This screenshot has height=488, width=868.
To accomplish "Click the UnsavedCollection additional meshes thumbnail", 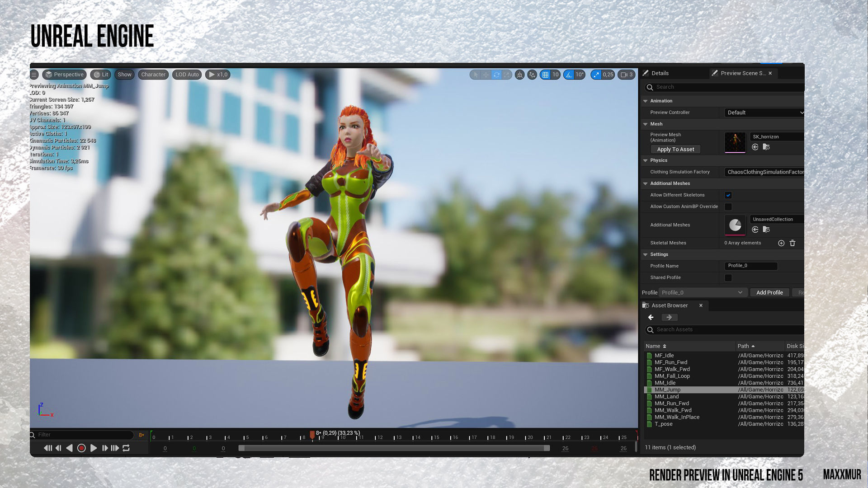I will tap(735, 225).
